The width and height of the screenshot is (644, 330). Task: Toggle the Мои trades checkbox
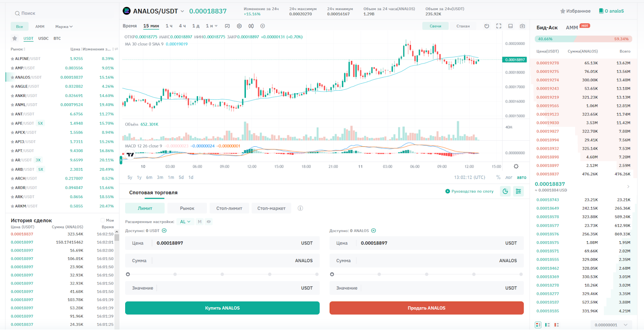tap(103, 220)
